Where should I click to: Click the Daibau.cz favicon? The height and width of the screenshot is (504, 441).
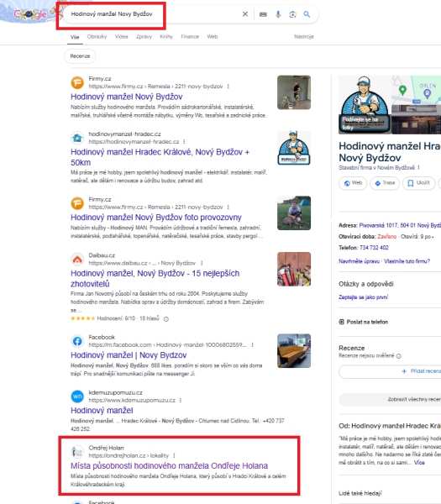point(77,260)
